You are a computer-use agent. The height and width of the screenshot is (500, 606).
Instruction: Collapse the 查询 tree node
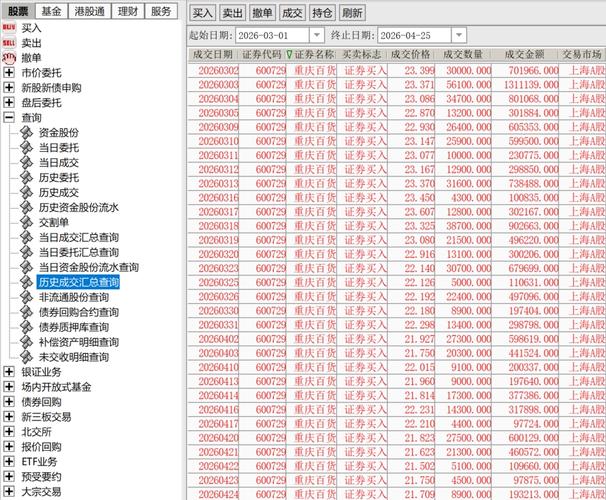[x=9, y=117]
